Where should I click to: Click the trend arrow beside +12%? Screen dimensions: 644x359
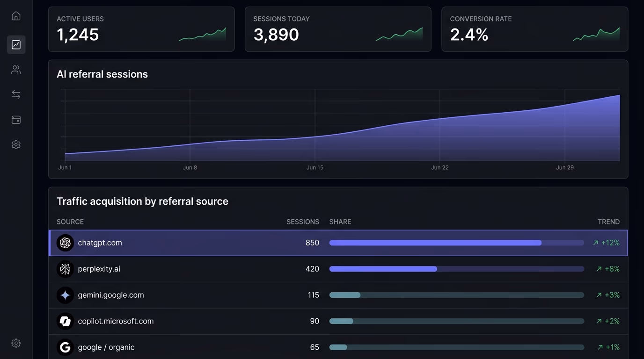pyautogui.click(x=596, y=243)
